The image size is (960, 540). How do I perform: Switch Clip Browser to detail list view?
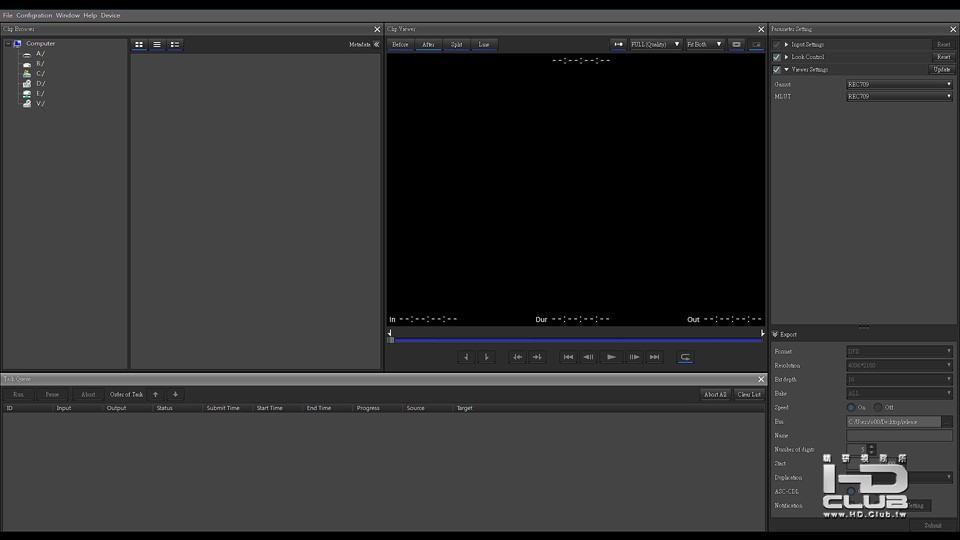coord(175,45)
